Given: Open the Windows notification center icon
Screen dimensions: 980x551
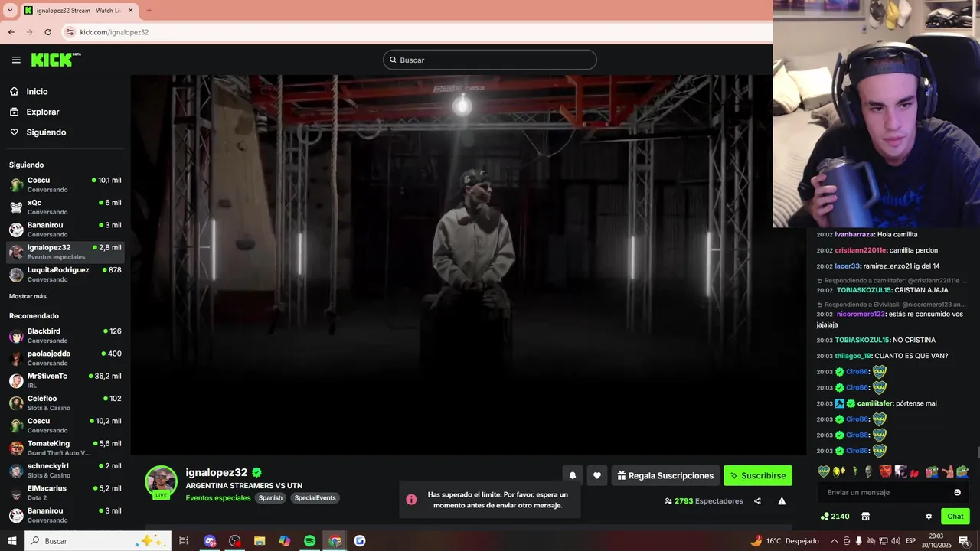Looking at the screenshot, I should (964, 541).
